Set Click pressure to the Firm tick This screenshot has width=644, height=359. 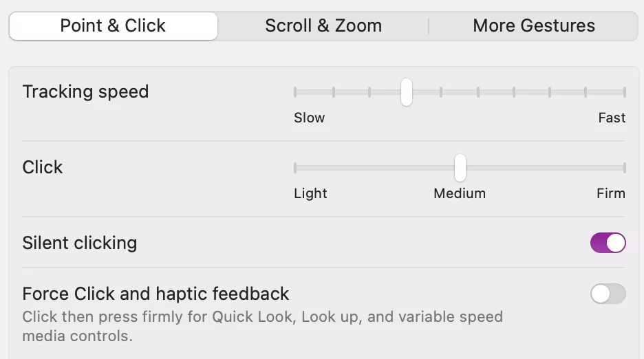click(624, 167)
